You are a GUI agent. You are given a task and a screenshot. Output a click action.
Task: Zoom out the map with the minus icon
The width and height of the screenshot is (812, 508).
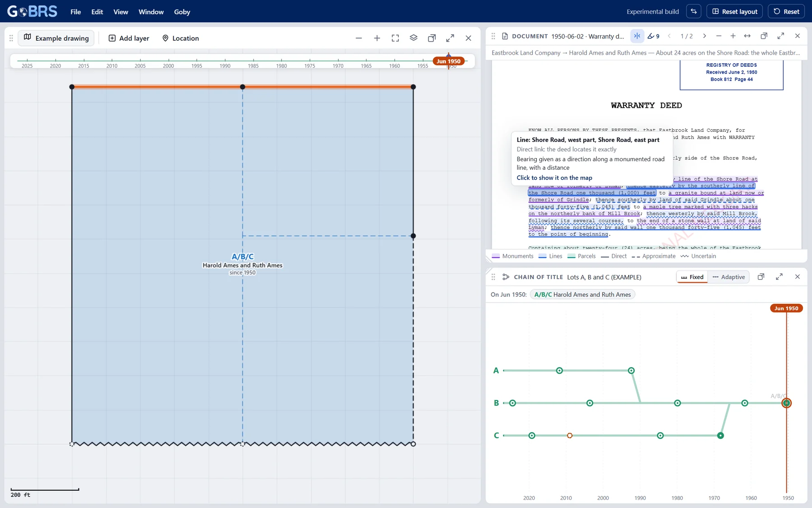359,38
